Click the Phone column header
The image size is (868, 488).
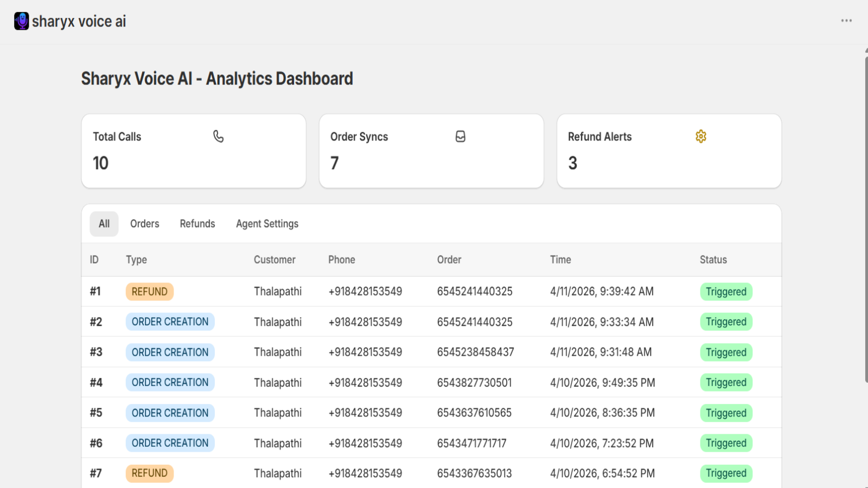coord(342,260)
